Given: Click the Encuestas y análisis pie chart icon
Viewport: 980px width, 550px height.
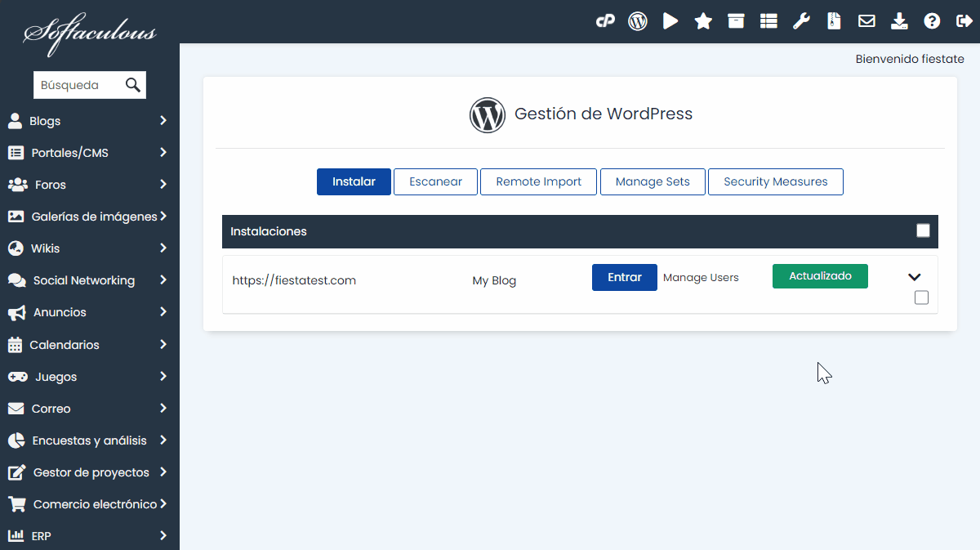Looking at the screenshot, I should coord(16,440).
